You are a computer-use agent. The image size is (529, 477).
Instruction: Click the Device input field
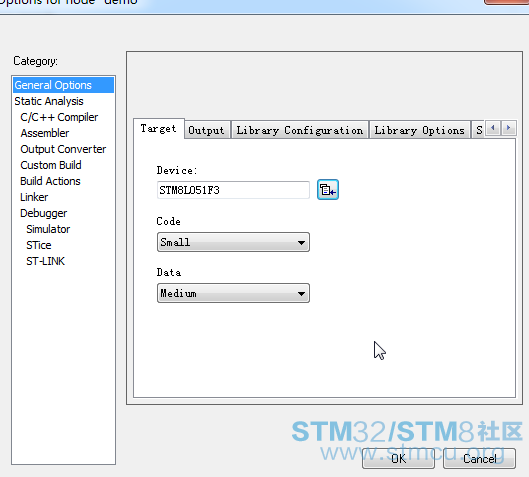[233, 190]
